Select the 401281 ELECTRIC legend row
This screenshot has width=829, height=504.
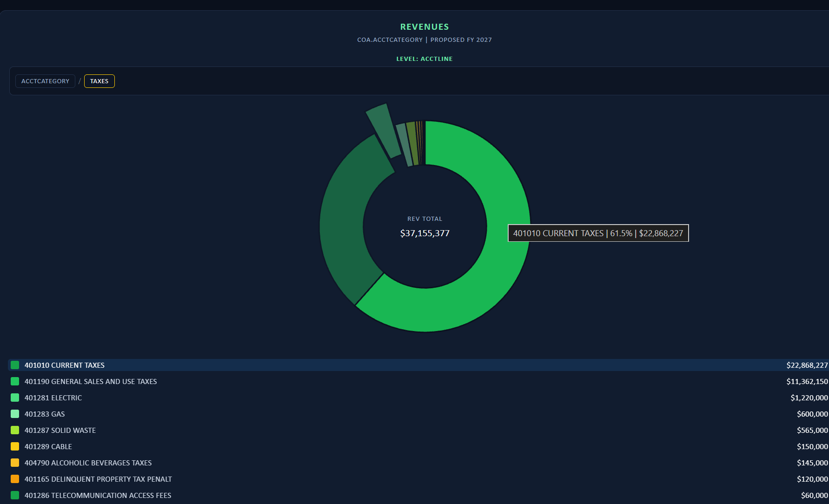tap(418, 398)
